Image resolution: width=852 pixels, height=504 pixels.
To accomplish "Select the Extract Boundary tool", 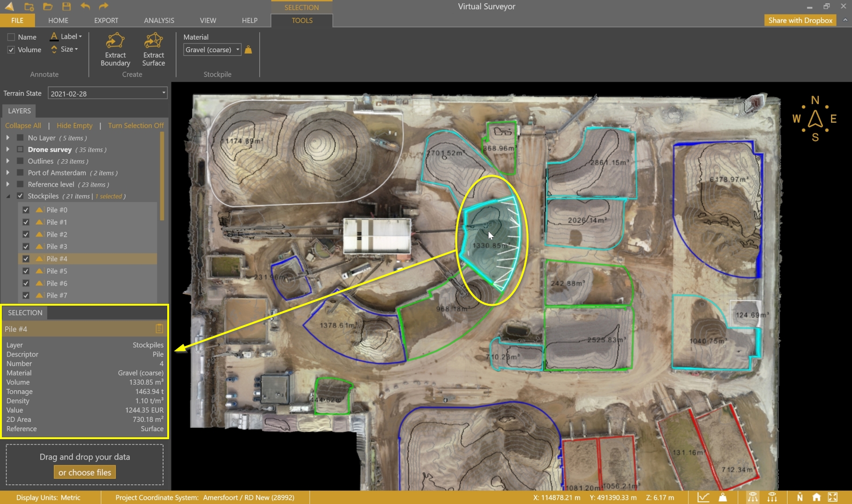I will click(x=115, y=49).
